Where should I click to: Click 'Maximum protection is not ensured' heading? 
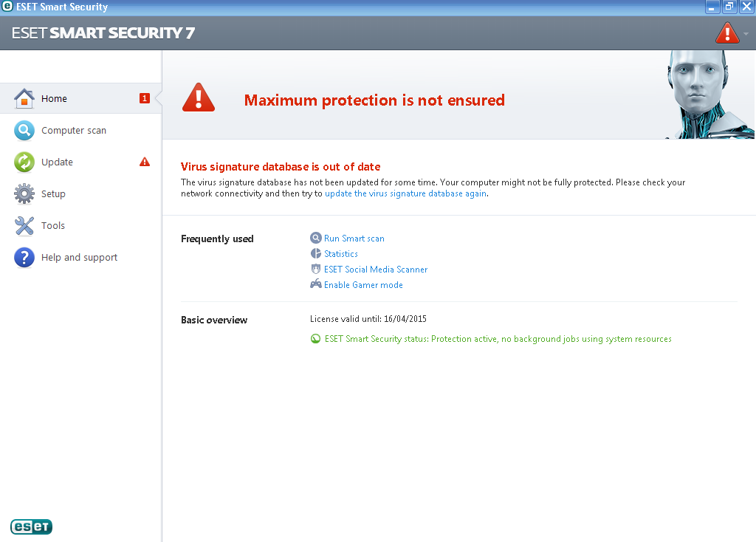[x=374, y=100]
